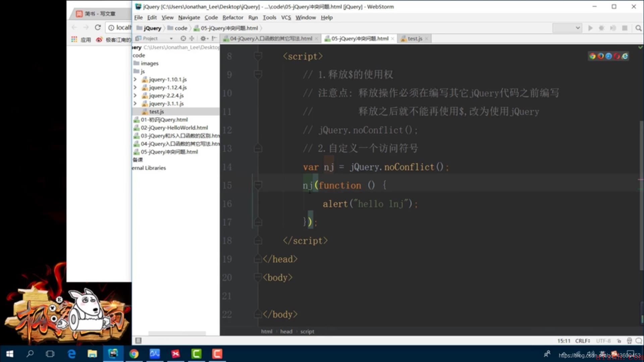The image size is (644, 362).
Task: Expand jquery-3.1.1.js tree node
Action: [135, 104]
